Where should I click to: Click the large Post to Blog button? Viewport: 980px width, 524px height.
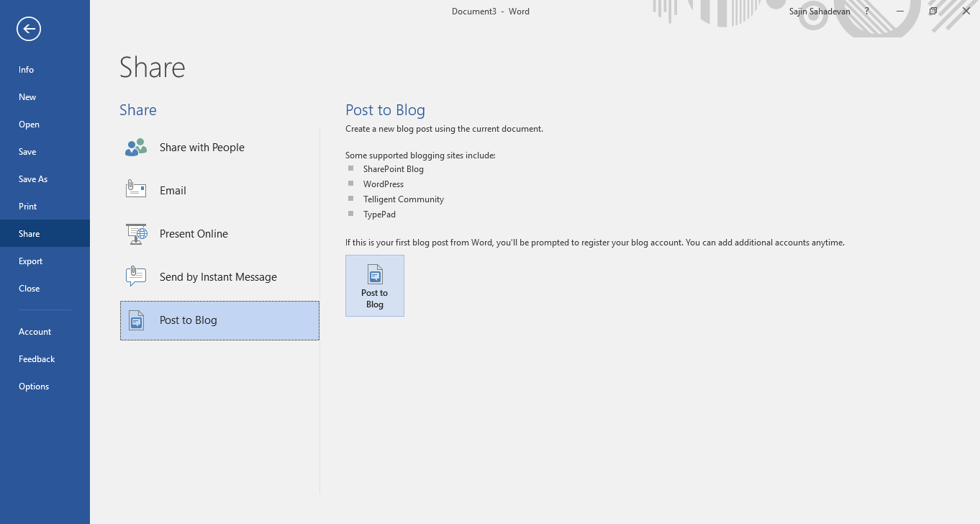(375, 286)
